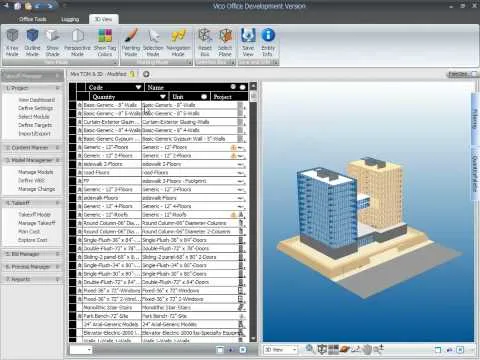
Task: Expand the first ribbon group's dialog launcher
Action: click(115, 62)
